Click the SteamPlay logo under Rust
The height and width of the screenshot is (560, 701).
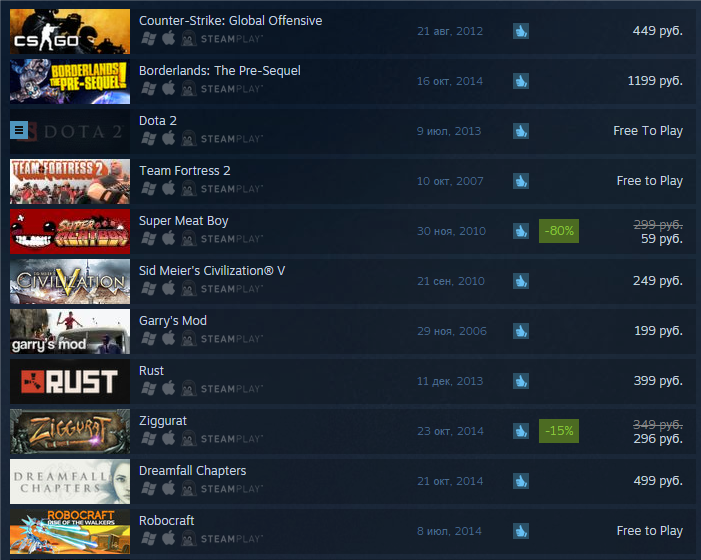click(x=232, y=389)
